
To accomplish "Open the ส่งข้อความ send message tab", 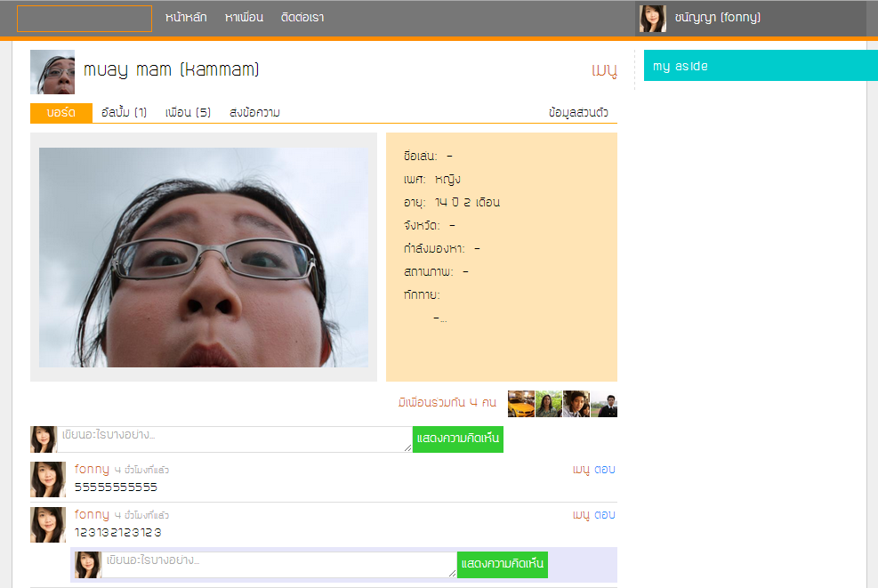I will 254,113.
